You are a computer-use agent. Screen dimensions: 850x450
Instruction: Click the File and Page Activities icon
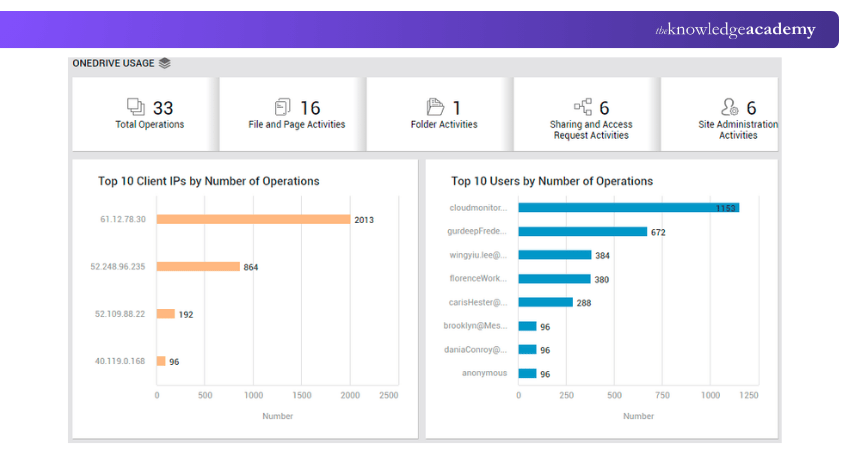(283, 107)
